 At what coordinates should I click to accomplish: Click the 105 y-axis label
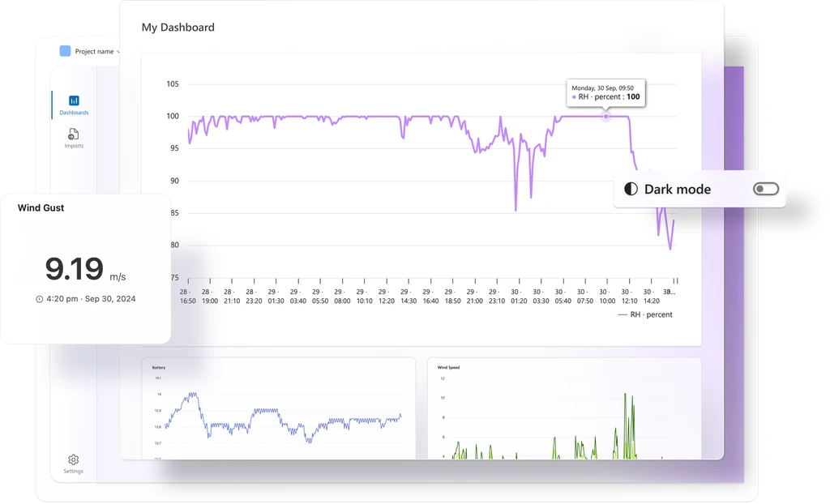(173, 84)
